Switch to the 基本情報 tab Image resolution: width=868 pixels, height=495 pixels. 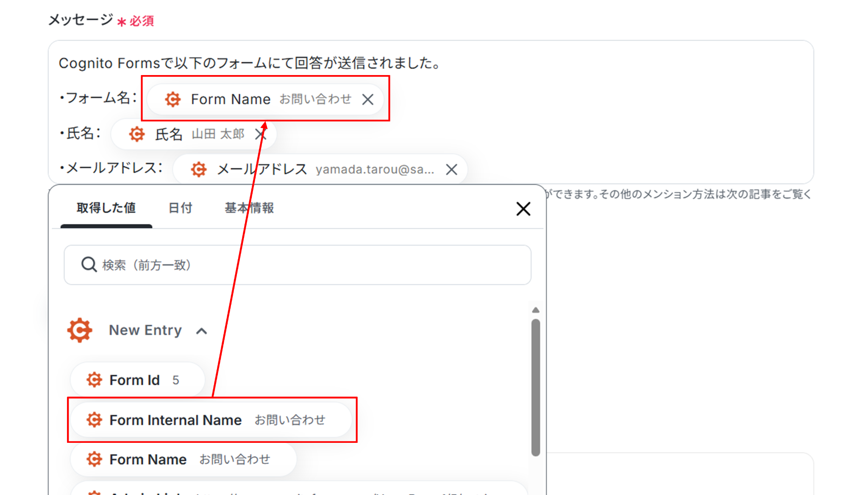tap(249, 208)
